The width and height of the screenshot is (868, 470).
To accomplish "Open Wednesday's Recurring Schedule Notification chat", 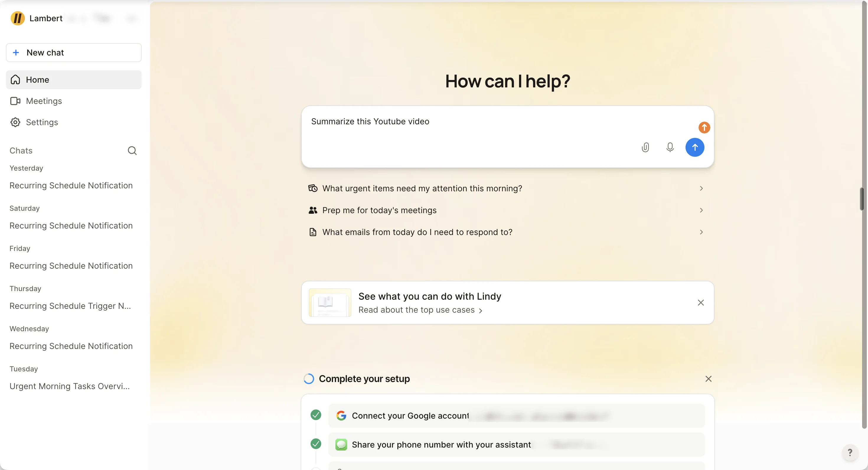I will (71, 346).
